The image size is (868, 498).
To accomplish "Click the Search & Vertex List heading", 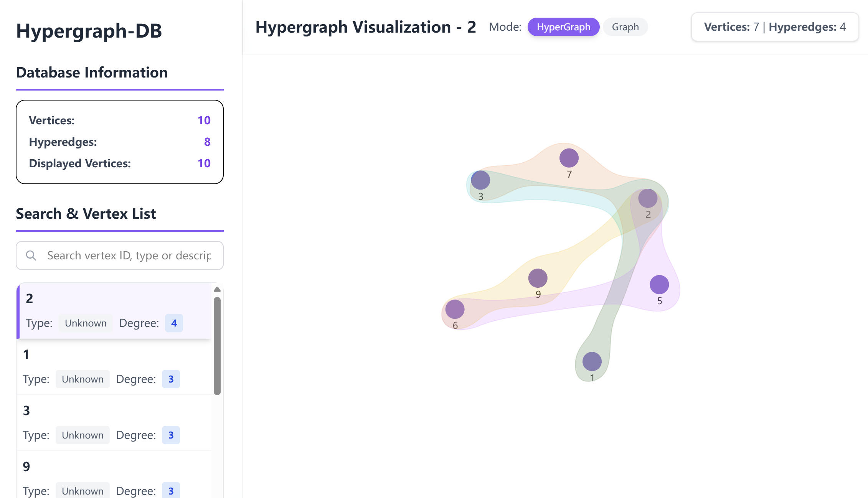I will pyautogui.click(x=86, y=214).
